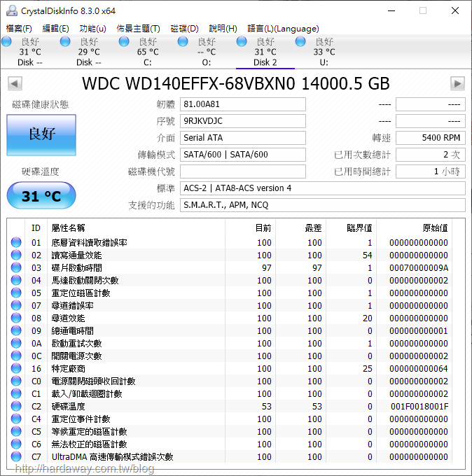472x476 pixels.
Task: Click the raw value 00070000009A
Action: (419, 267)
